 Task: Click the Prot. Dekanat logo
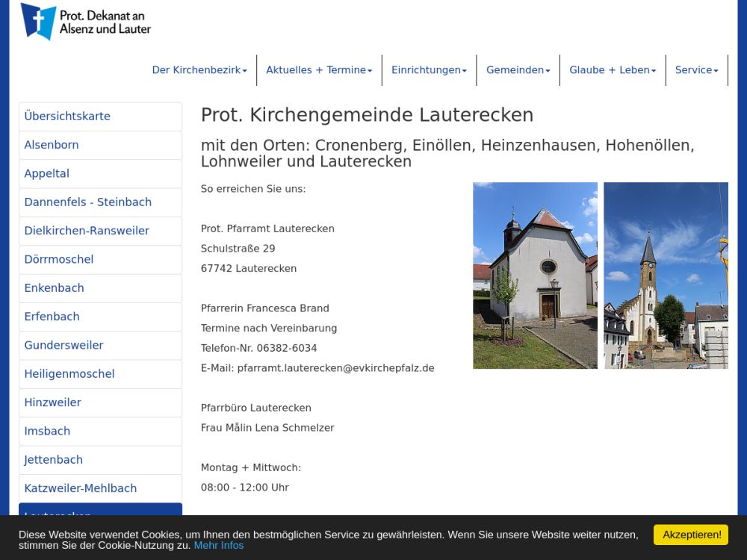(86, 22)
